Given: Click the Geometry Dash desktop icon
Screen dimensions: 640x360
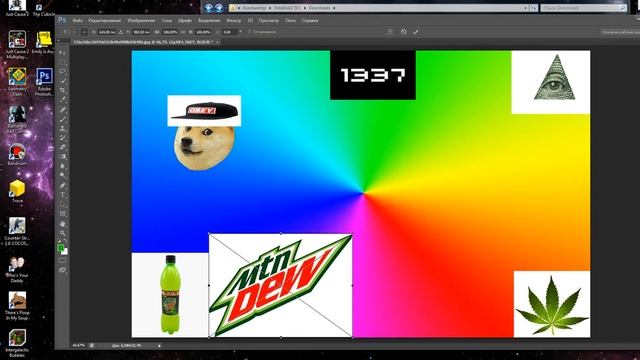Looking at the screenshot, I should coord(17,82).
